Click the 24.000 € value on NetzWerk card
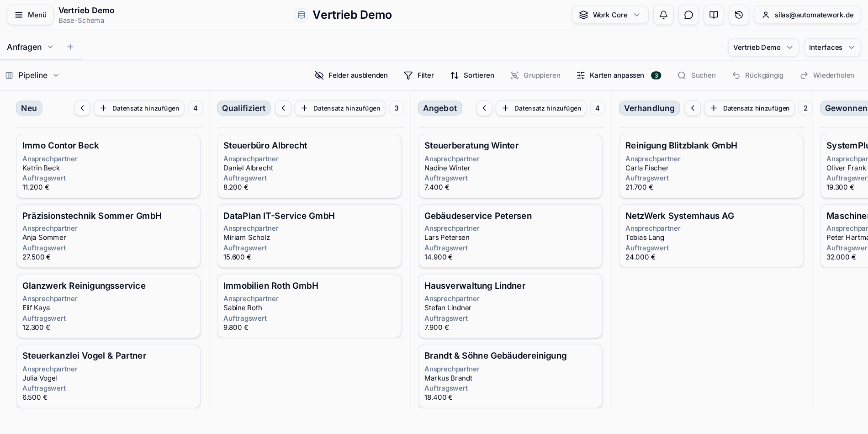 pos(640,257)
